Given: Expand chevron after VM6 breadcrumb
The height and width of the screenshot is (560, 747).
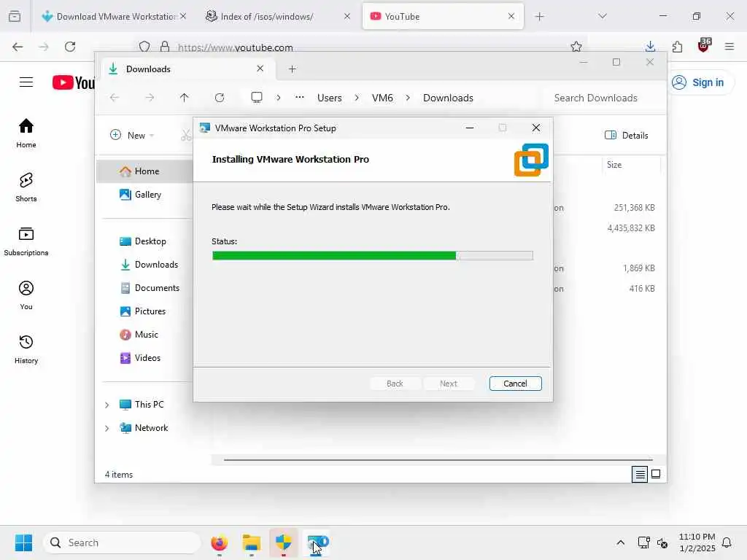Looking at the screenshot, I should 408,98.
